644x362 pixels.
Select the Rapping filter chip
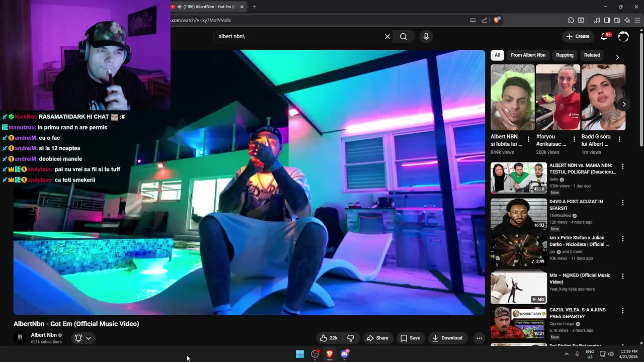pyautogui.click(x=565, y=55)
